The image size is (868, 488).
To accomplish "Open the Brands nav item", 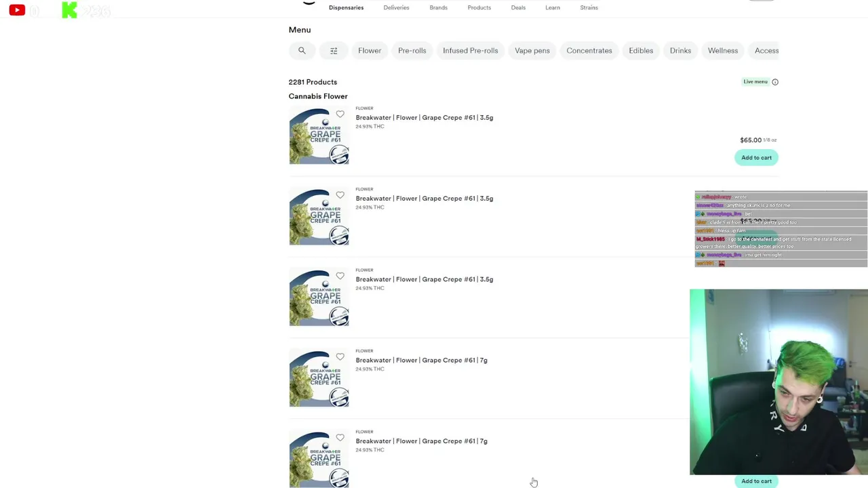I will pyautogui.click(x=438, y=7).
